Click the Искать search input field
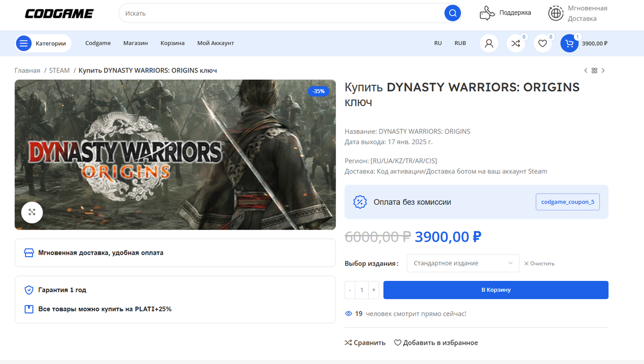644x364 pixels. (x=282, y=13)
